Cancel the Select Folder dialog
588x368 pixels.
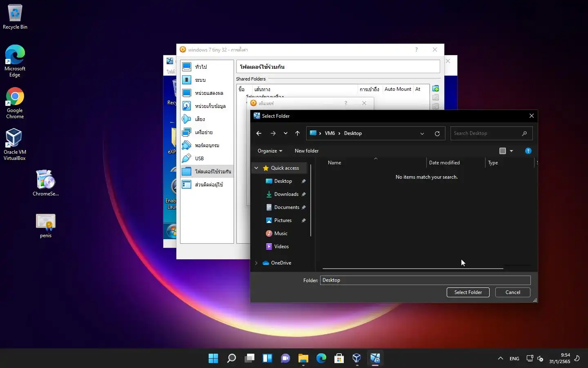click(x=512, y=292)
